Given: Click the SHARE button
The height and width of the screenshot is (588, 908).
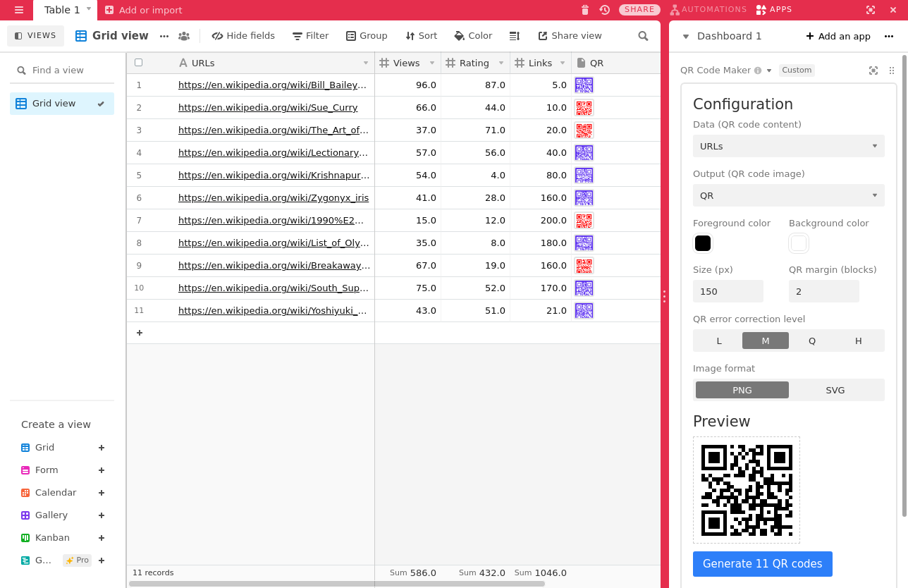Looking at the screenshot, I should [x=639, y=10].
